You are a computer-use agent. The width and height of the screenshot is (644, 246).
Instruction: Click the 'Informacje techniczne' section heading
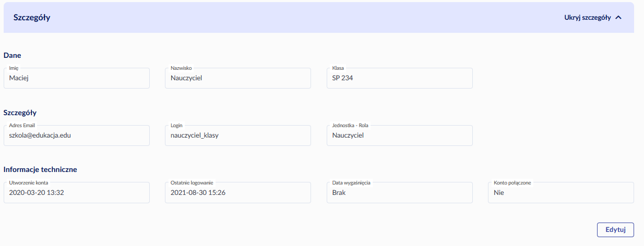[40, 169]
